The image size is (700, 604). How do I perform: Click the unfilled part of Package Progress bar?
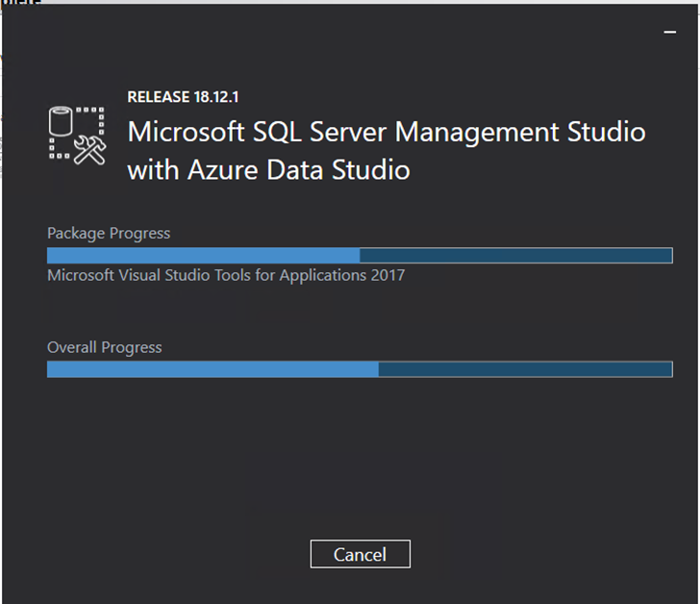(514, 255)
